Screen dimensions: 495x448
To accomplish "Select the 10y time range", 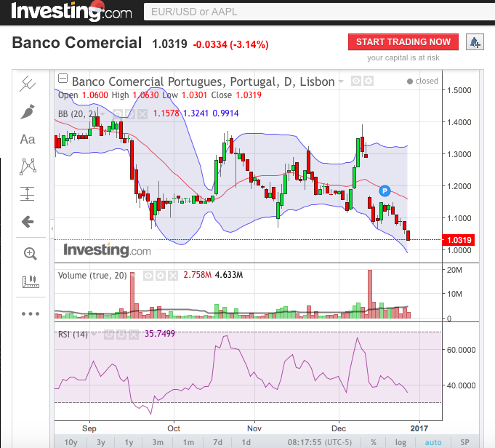I will (x=71, y=442).
